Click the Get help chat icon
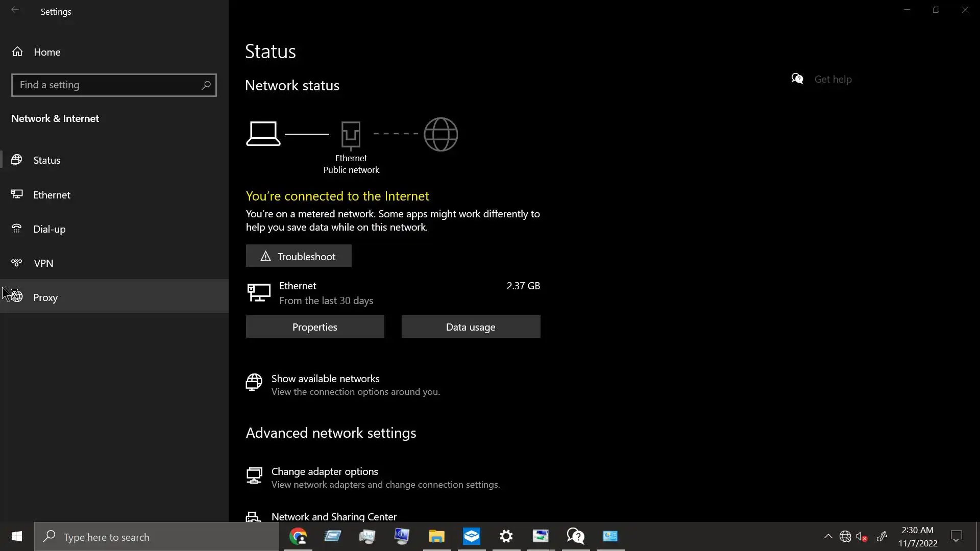 pos(797,79)
